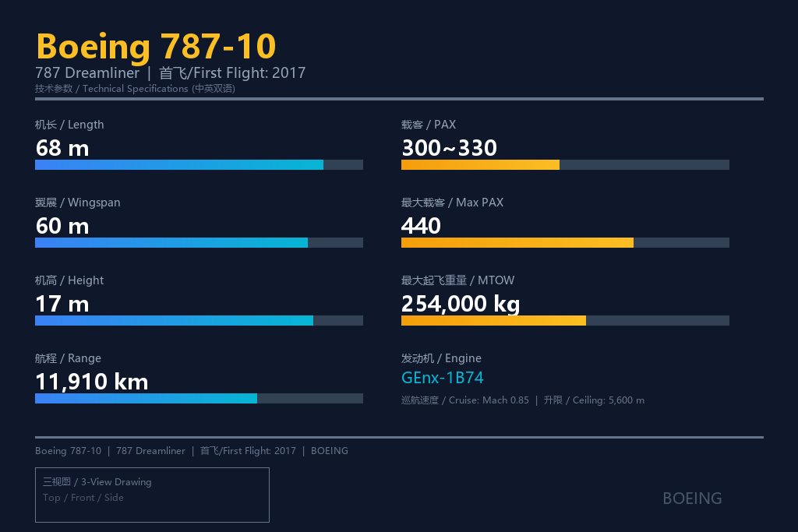Click the 11,910 km range value
This screenshot has width=798, height=532.
tap(92, 382)
